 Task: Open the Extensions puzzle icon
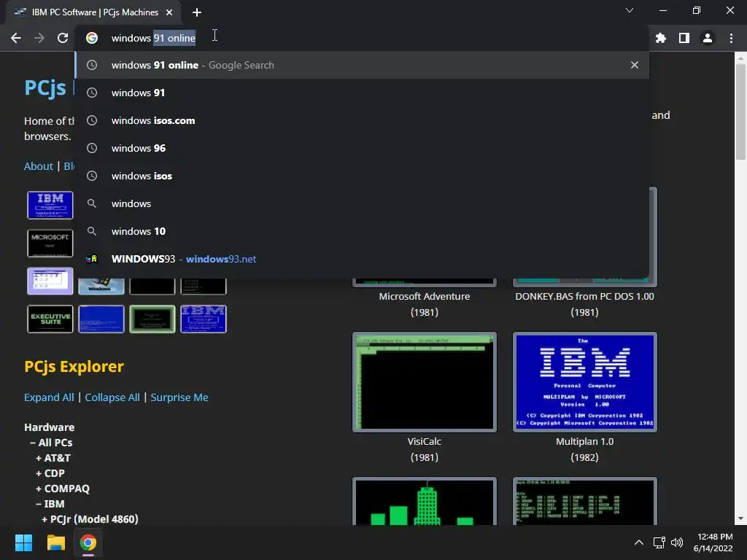(660, 38)
